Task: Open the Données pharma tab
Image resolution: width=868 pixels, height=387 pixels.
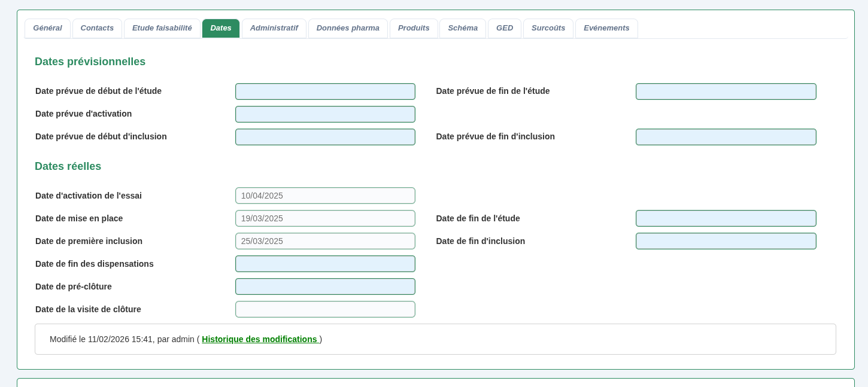Action: click(348, 28)
